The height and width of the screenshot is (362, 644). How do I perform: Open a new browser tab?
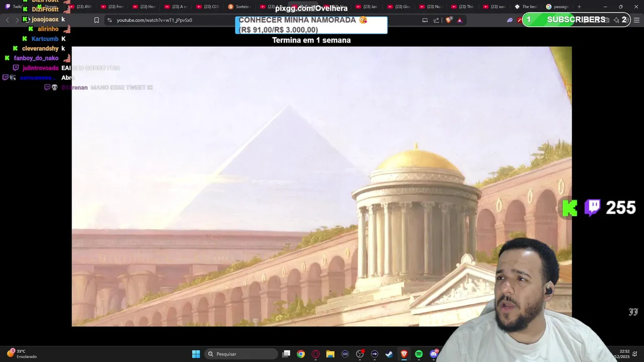579,7
